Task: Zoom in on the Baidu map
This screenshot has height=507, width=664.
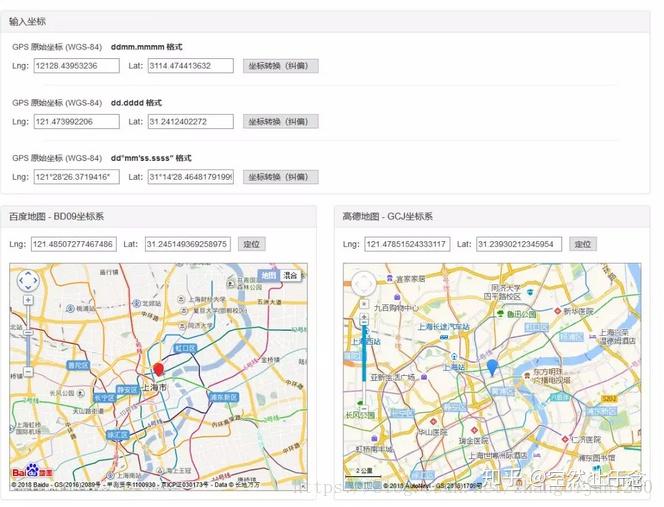Action: tap(28, 300)
